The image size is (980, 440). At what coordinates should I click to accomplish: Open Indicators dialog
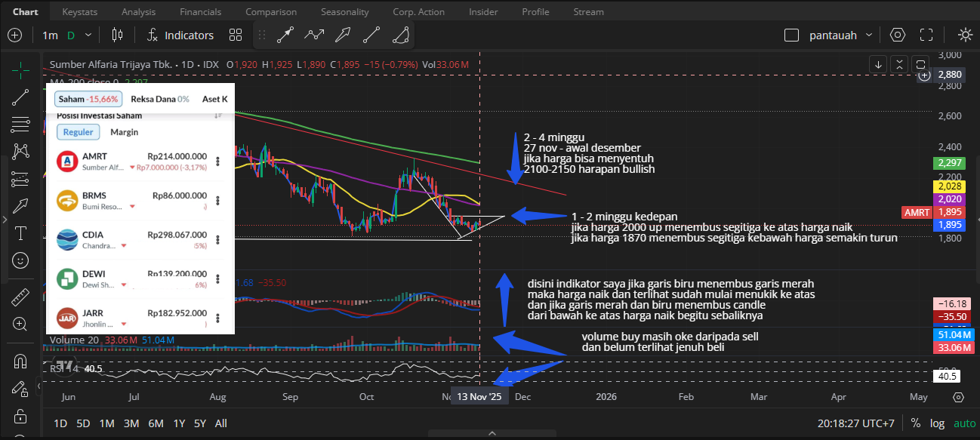click(180, 35)
